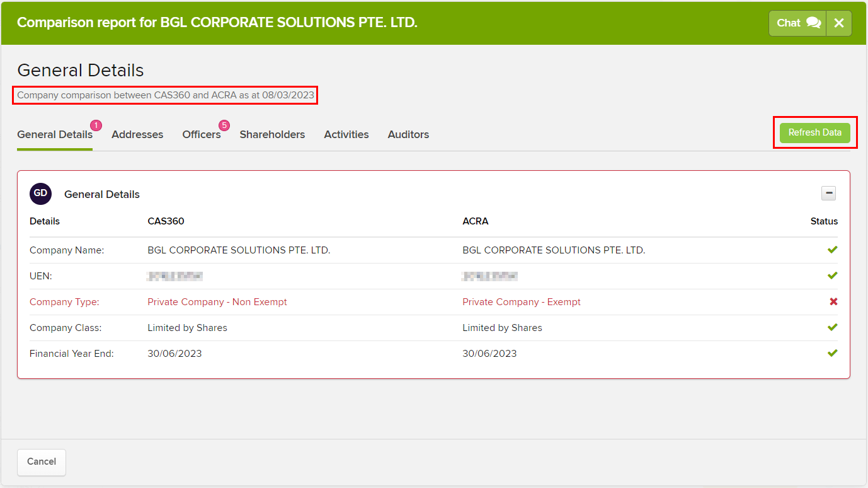Click the blurred UEN value under CAS360

click(174, 276)
